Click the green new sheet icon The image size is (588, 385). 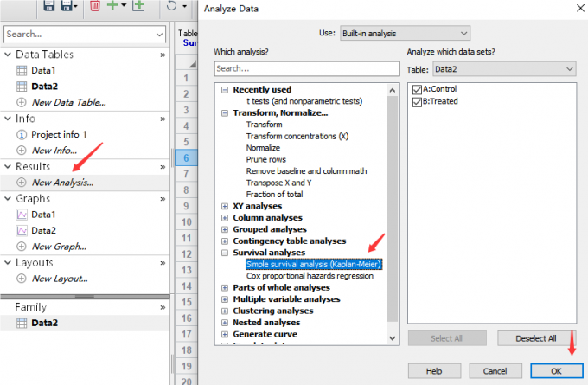coord(138,5)
